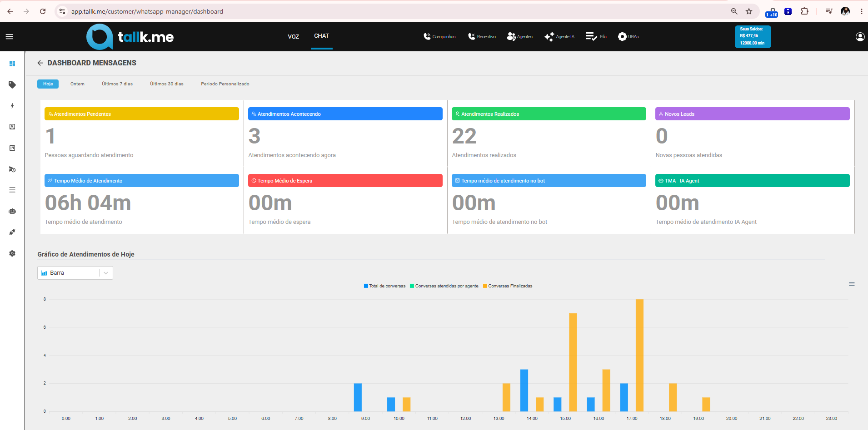Switch to the VOZ tab
The image size is (868, 430).
(294, 37)
